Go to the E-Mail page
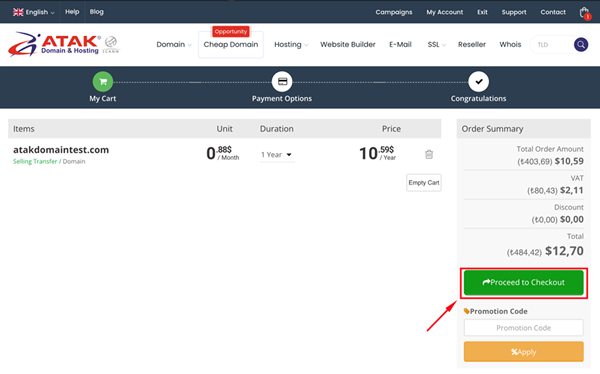Screen dimensions: 600x374 tap(400, 44)
